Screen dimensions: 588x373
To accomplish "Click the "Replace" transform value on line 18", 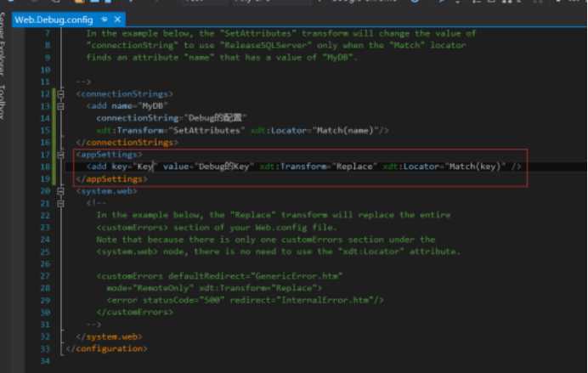I will pyautogui.click(x=354, y=167).
